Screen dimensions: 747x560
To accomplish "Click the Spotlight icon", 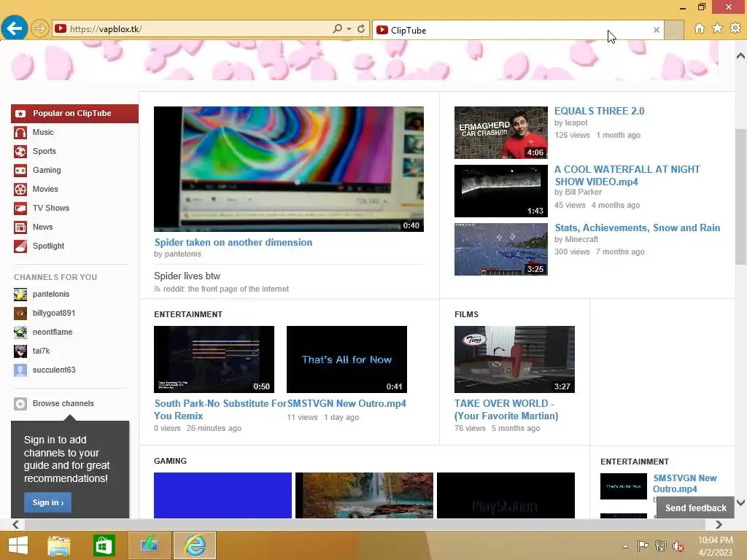I will (20, 246).
